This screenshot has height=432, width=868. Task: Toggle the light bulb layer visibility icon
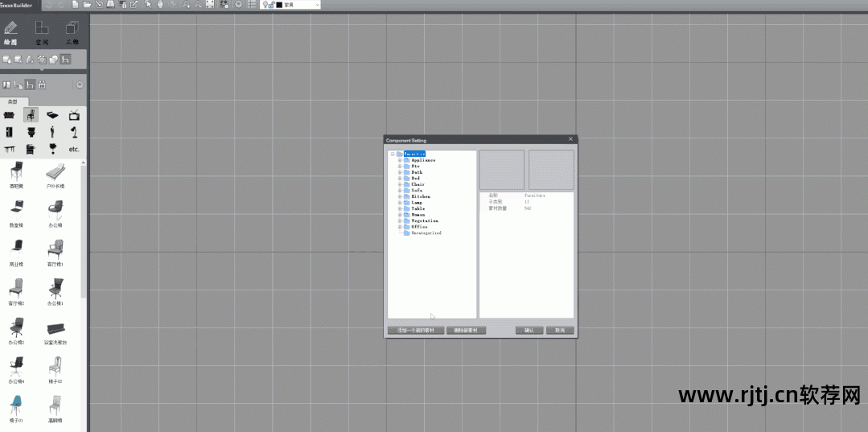[x=265, y=5]
